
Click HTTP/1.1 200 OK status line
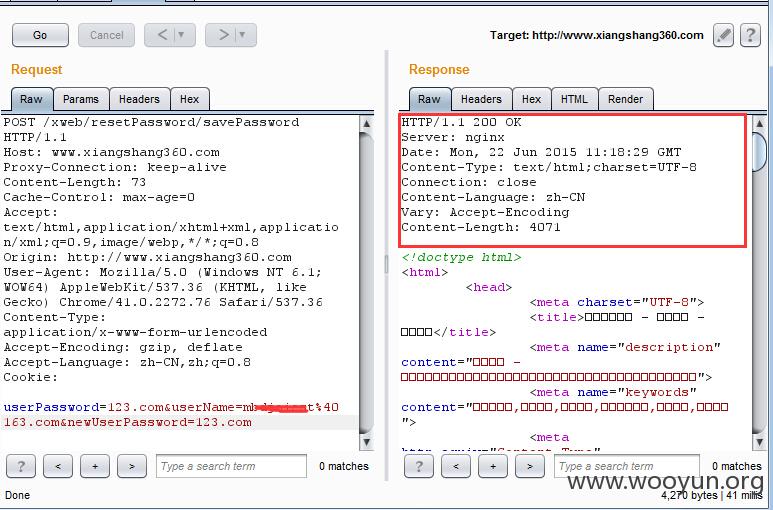pos(461,122)
